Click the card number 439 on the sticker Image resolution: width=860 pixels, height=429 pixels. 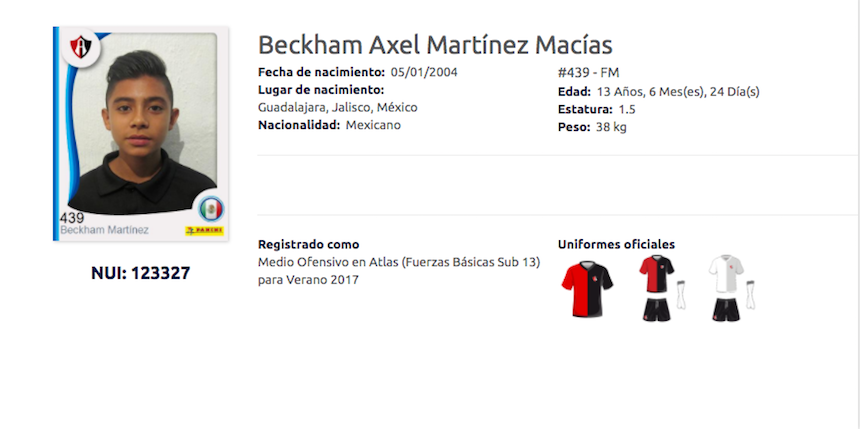(x=72, y=217)
